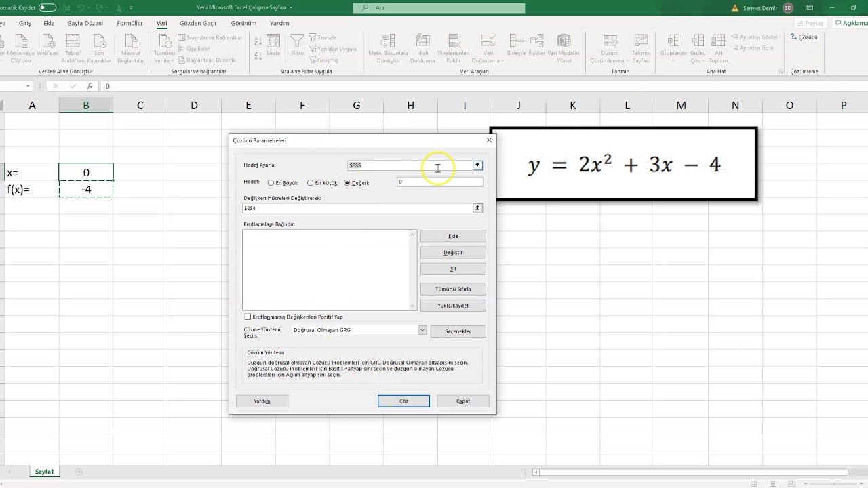Click the Metin veya CSV'den import icon
Screen dimensions: 868x488
click(x=20, y=47)
